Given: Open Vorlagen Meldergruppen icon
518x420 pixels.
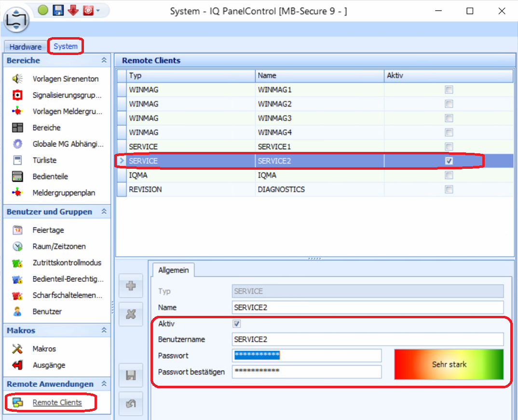Looking at the screenshot, I should 17,111.
